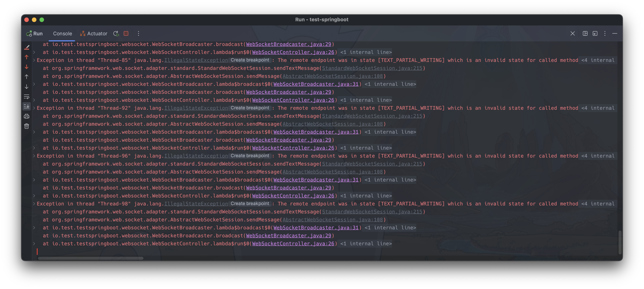
Task: Jump to next error with red down arrow
Action: [x=27, y=67]
